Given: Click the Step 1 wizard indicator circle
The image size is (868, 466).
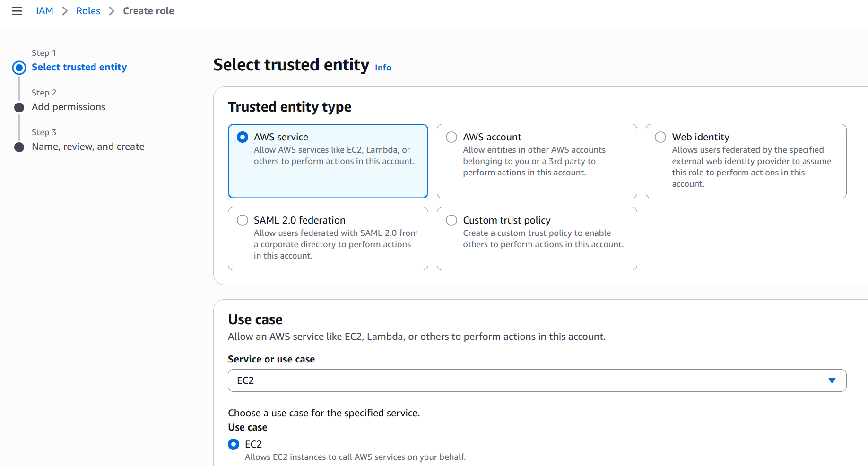Looking at the screenshot, I should pyautogui.click(x=19, y=68).
